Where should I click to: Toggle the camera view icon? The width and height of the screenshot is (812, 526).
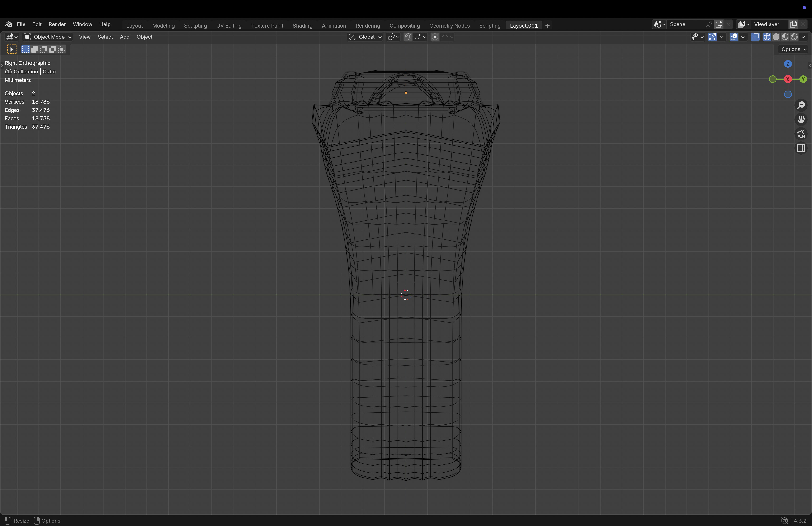801,134
